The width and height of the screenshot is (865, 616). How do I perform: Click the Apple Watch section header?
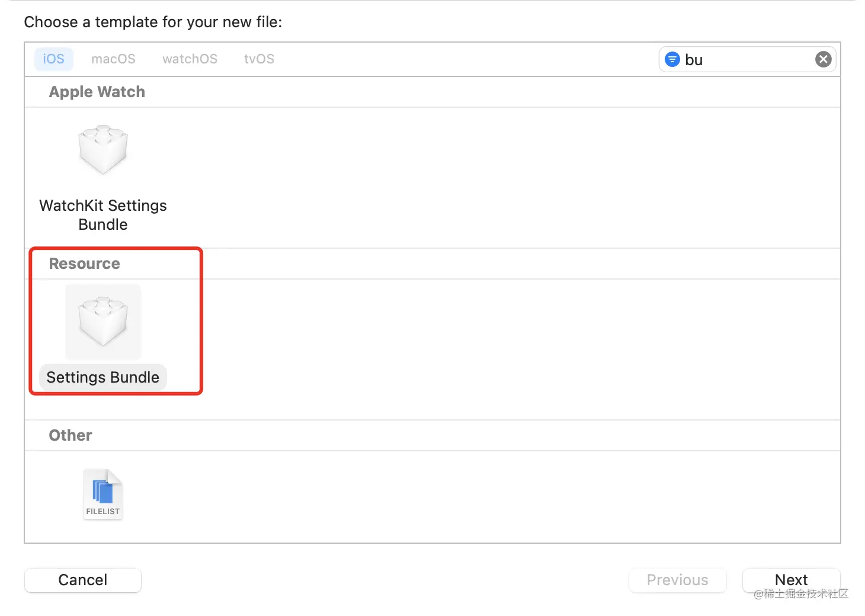(97, 92)
